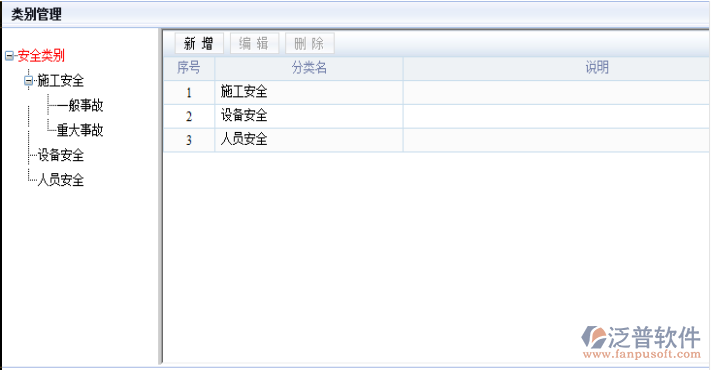The image size is (711, 370).
Task: Click the 说明 column header
Action: coord(597,68)
